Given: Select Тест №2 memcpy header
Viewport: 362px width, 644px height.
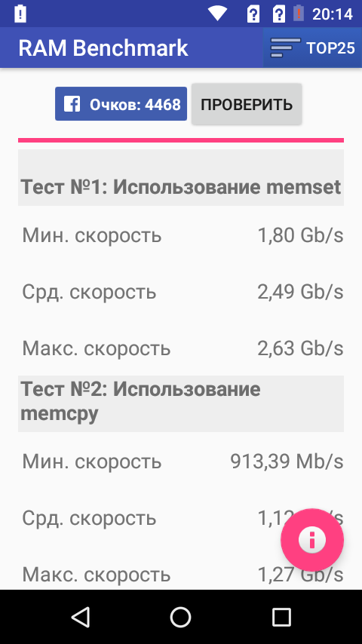Looking at the screenshot, I should 181,403.
